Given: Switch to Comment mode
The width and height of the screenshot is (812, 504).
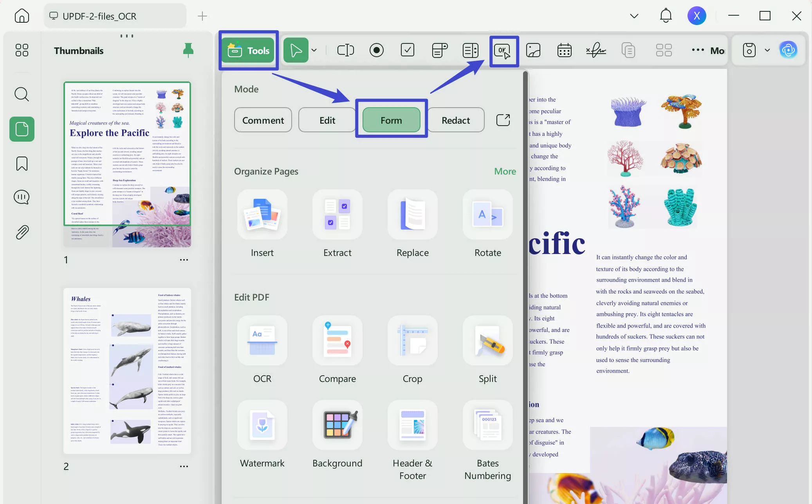Looking at the screenshot, I should tap(263, 120).
